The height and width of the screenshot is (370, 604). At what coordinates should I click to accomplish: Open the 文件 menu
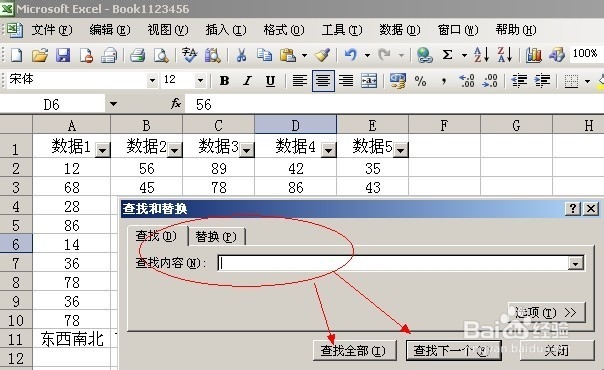(52, 30)
